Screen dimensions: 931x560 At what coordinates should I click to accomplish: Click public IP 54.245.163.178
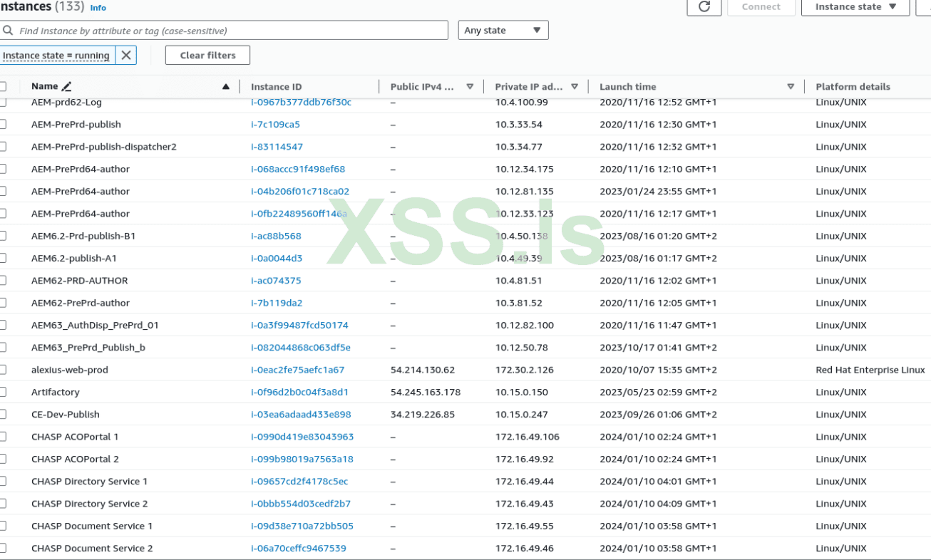coord(426,392)
